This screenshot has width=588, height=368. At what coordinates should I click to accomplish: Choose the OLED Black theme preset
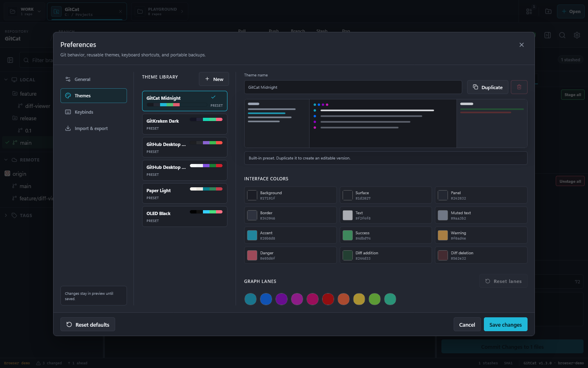tap(185, 216)
